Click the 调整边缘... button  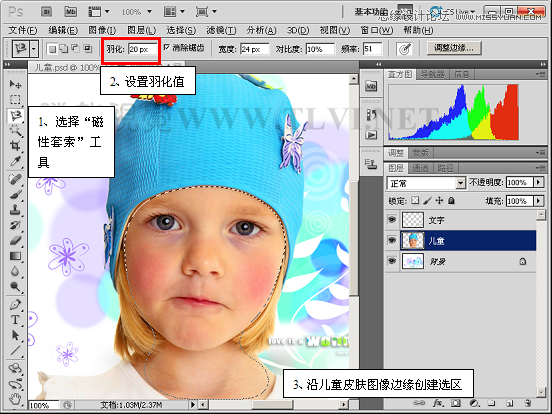[x=454, y=48]
